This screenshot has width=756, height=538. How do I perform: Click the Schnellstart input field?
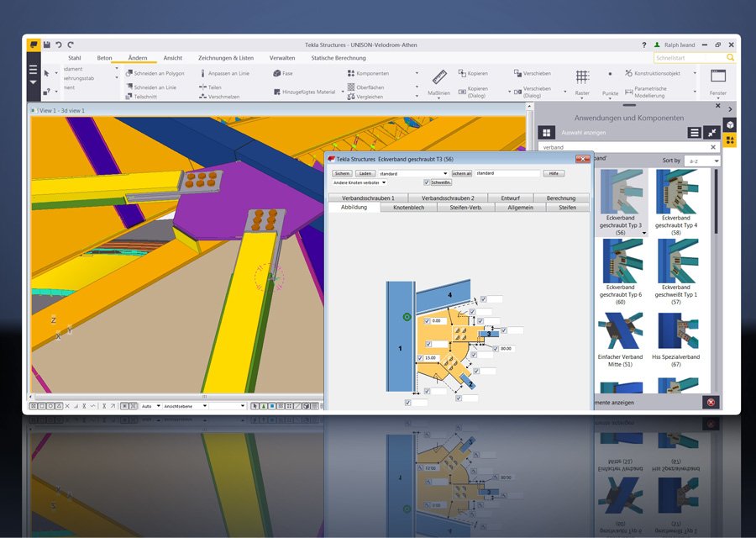click(690, 57)
